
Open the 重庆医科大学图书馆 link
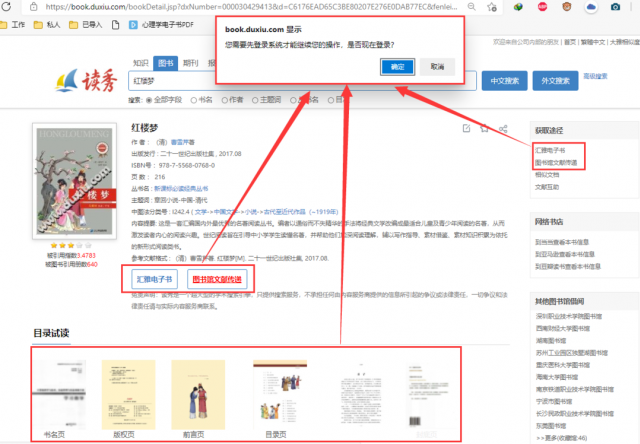pos(563,365)
